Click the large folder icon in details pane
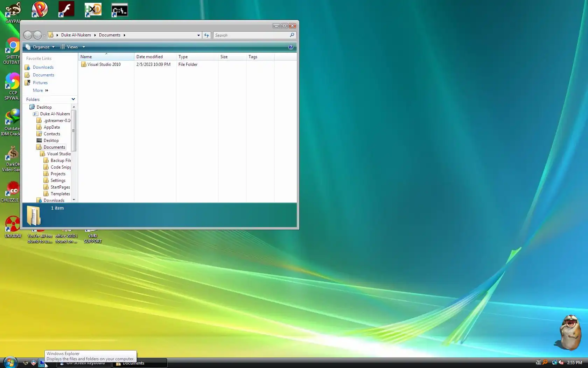 tap(34, 215)
